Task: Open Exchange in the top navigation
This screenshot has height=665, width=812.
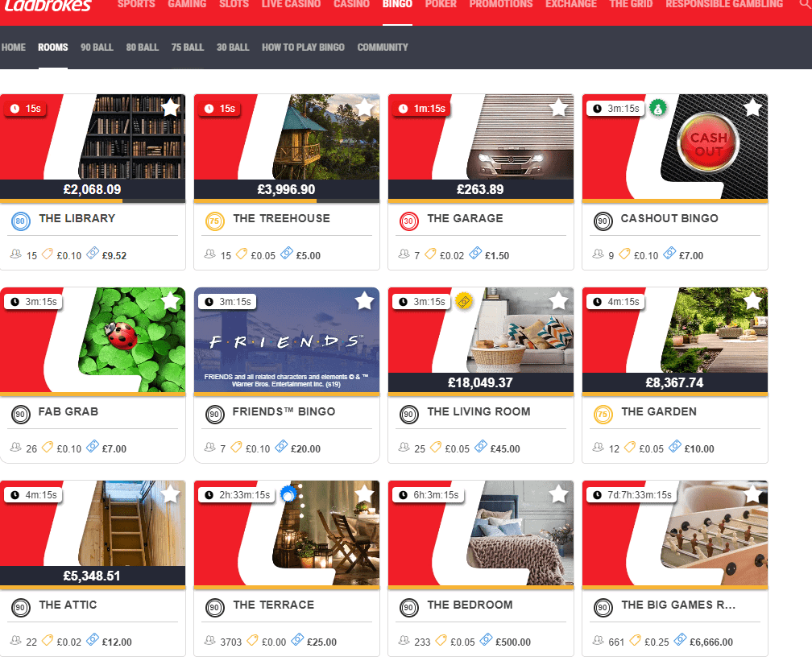Action: pyautogui.click(x=570, y=4)
